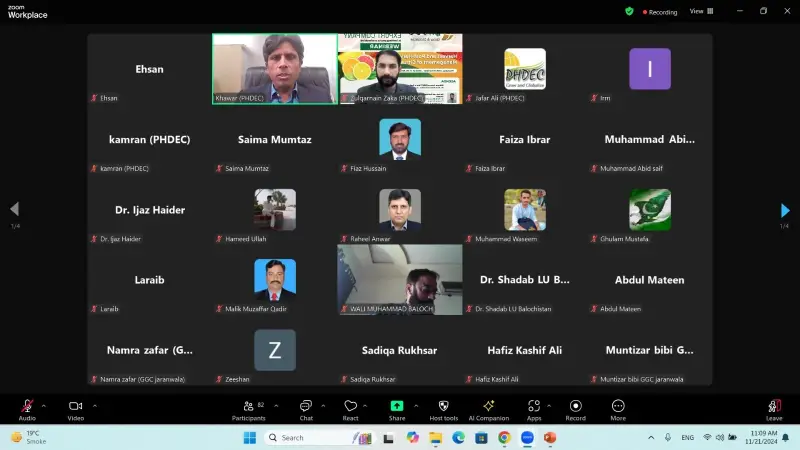
Task: Go to next page of participants
Action: pos(785,210)
